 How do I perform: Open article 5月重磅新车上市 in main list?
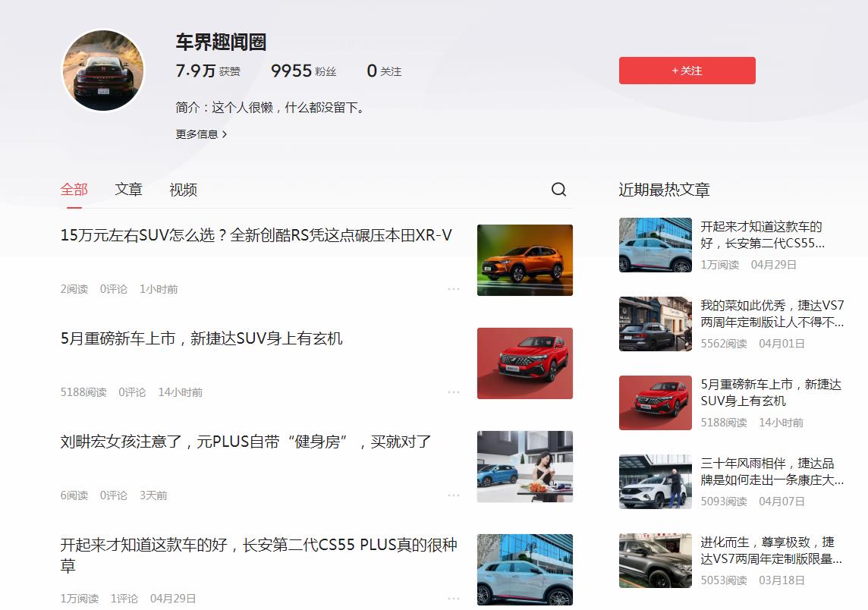tap(202, 338)
